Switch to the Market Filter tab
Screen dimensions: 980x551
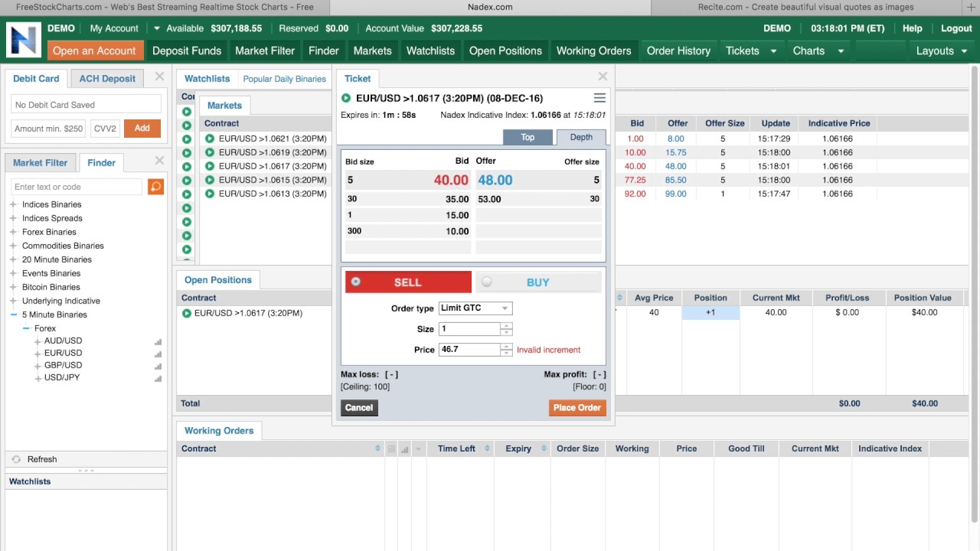pos(40,162)
